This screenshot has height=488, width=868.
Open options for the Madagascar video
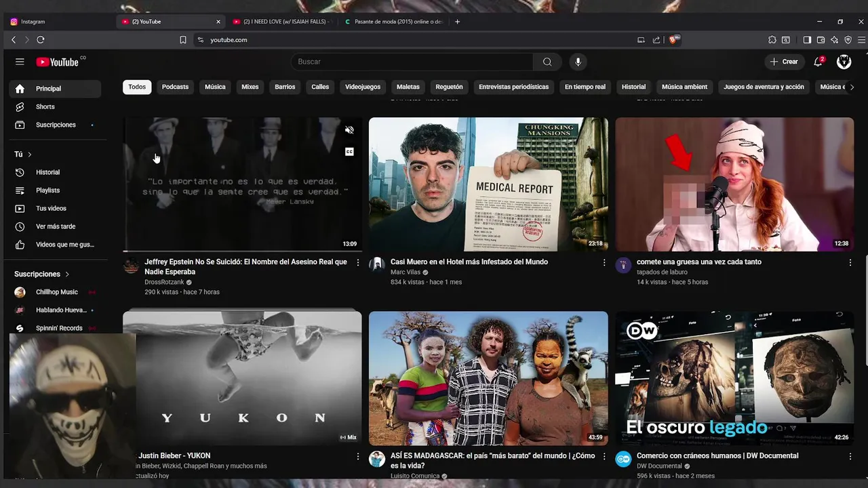(604, 457)
